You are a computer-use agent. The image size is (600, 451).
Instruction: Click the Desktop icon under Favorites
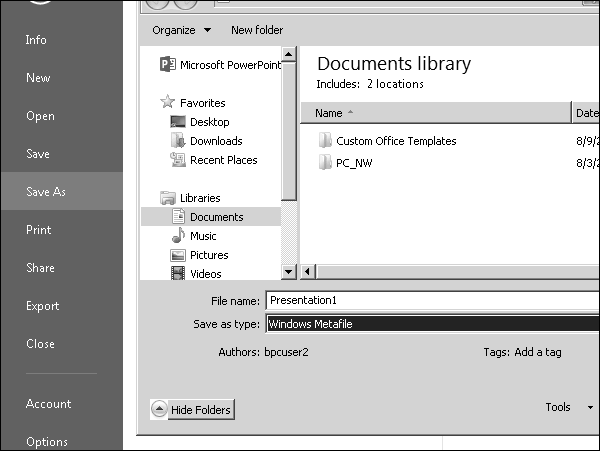click(x=178, y=122)
